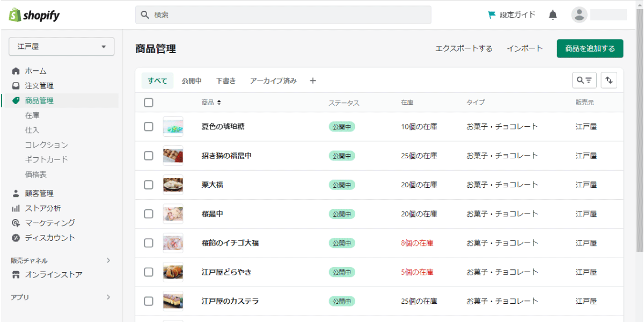Open 仕入 in the sidebar
This screenshot has height=322, width=644.
[x=32, y=130]
